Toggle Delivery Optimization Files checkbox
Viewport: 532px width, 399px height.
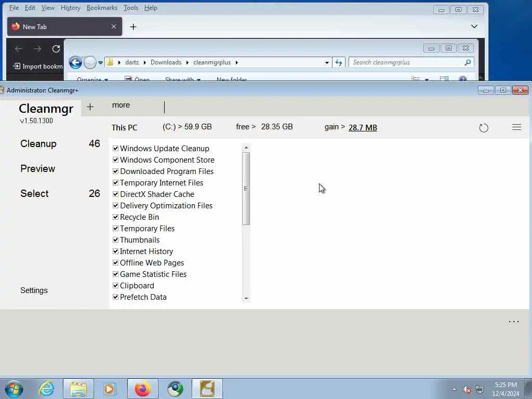coord(115,206)
